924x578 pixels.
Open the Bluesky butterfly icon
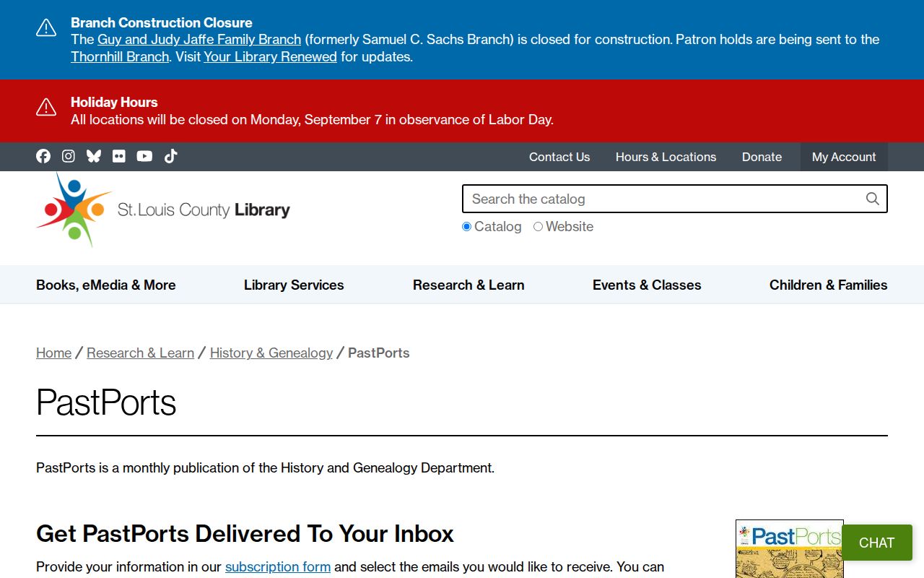coord(94,156)
